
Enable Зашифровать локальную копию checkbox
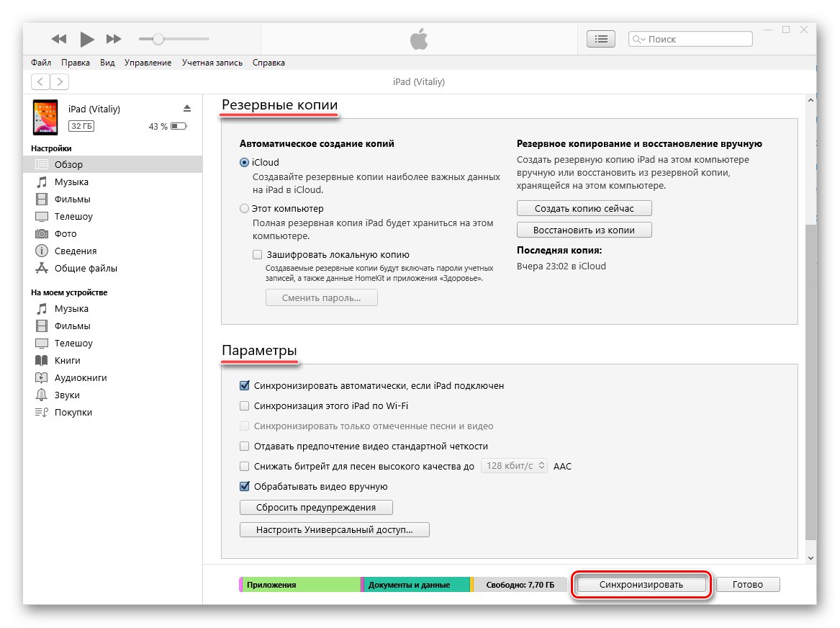pos(258,254)
